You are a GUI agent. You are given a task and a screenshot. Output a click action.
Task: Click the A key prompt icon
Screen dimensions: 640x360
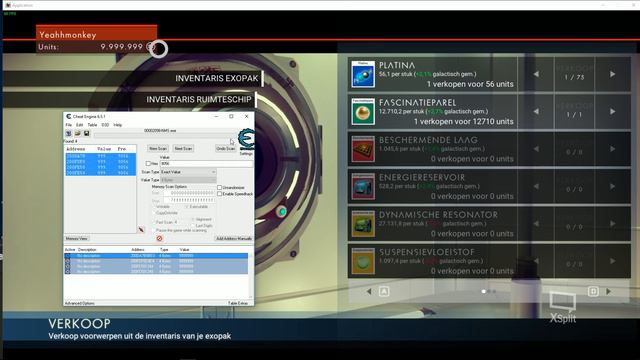[x=384, y=291]
